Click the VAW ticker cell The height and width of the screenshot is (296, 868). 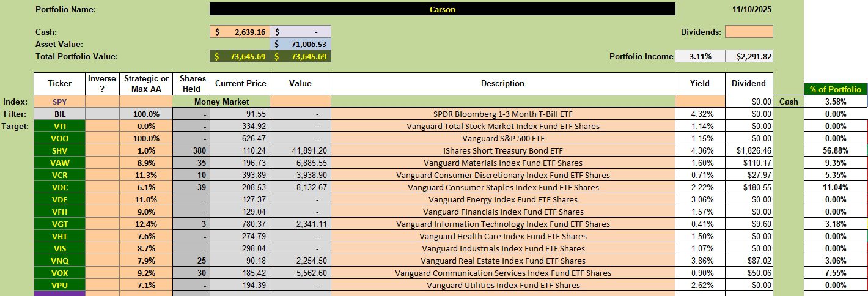coord(59,163)
